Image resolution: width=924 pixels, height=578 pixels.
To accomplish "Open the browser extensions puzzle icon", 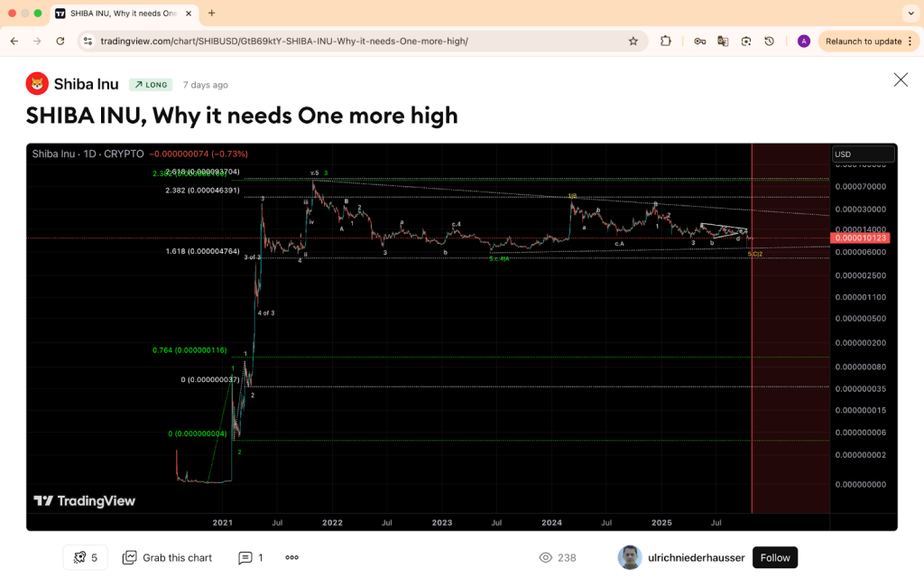I will [x=666, y=41].
